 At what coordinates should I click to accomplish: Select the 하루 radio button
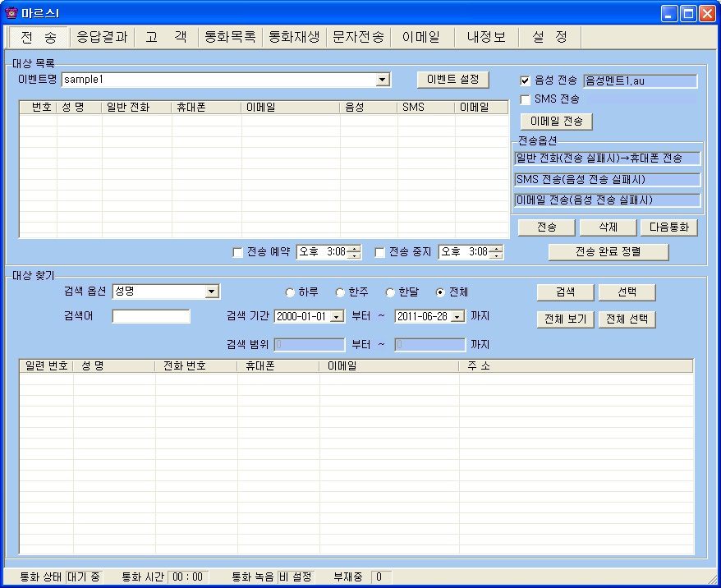(290, 292)
